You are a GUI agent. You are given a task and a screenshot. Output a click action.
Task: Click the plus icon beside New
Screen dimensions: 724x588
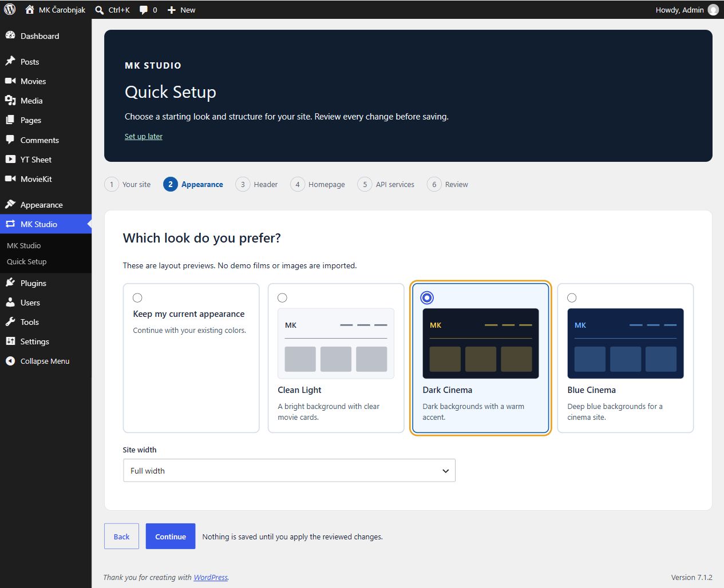click(171, 10)
